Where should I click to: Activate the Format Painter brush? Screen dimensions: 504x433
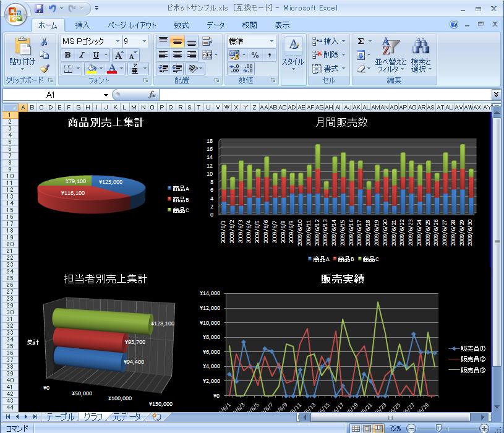pos(45,69)
